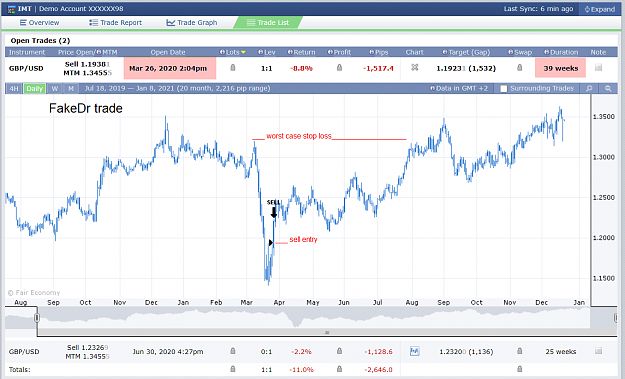Select the M monthly timeframe
Screen dimensions: 625x379
(71, 88)
